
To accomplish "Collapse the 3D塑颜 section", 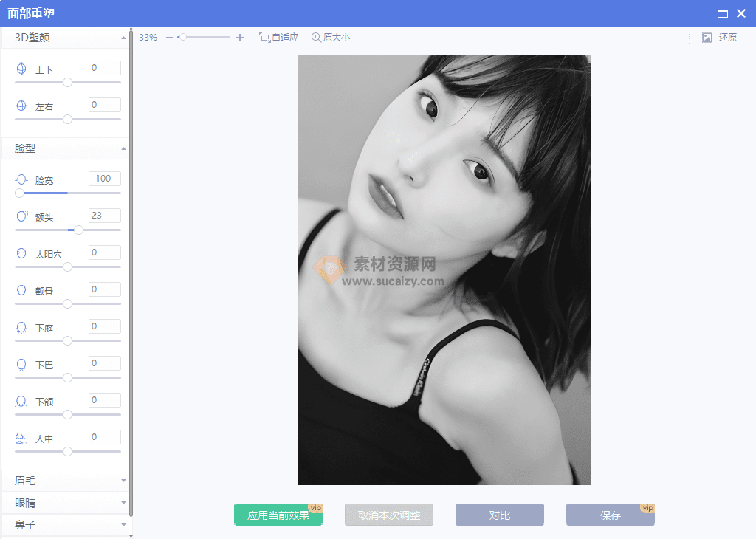I will click(124, 37).
